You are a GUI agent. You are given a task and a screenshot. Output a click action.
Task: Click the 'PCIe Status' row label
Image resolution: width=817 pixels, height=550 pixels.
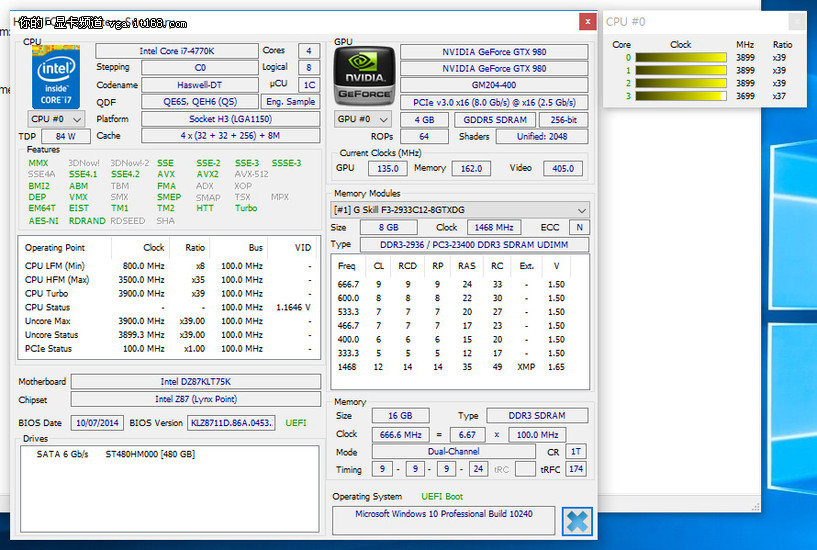(48, 348)
